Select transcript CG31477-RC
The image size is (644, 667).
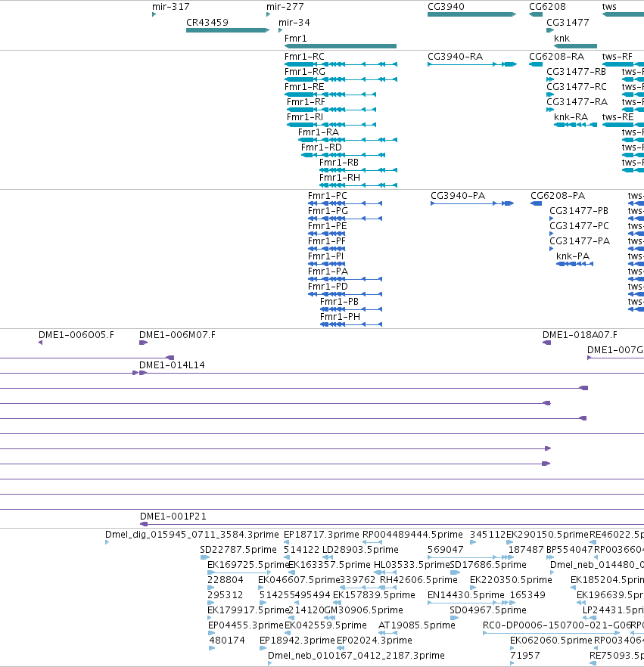(550, 95)
